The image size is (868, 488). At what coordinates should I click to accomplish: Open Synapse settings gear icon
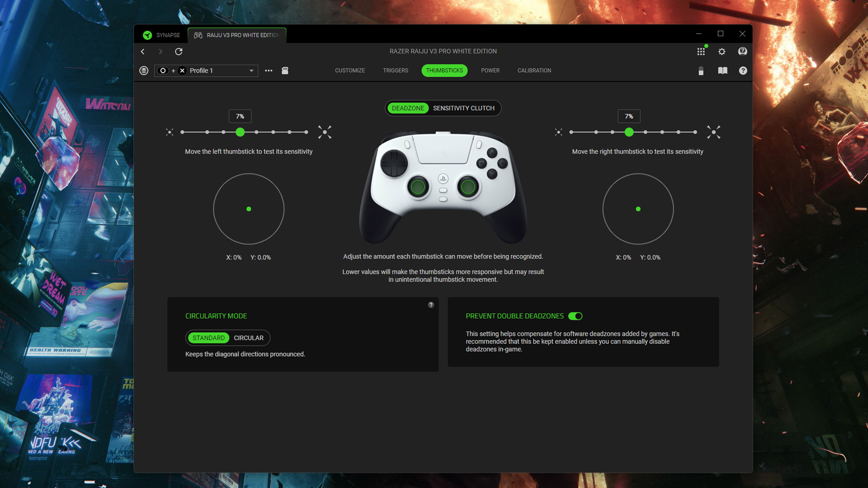click(722, 52)
